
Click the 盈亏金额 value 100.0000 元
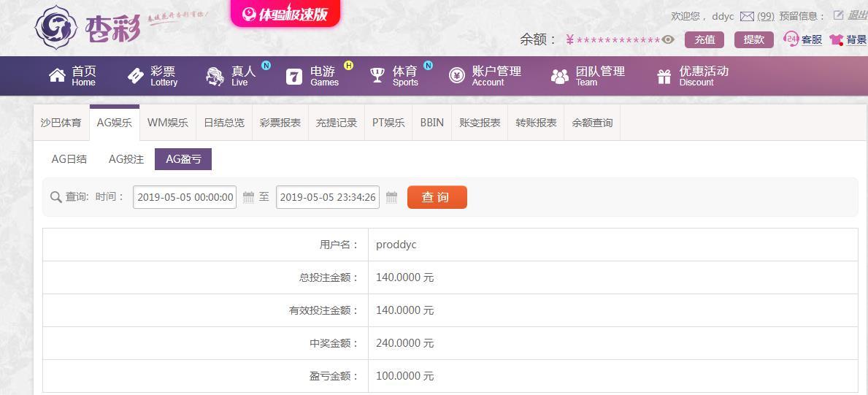pyautogui.click(x=404, y=376)
